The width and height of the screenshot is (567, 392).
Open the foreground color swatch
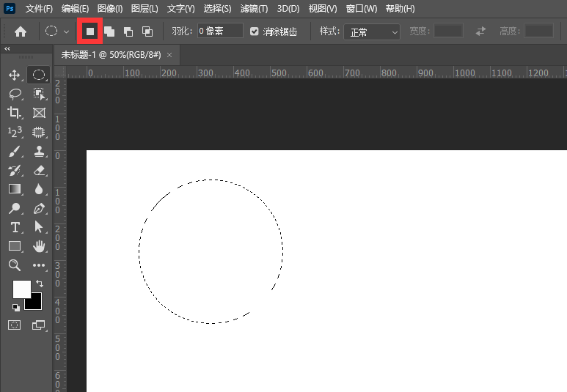pyautogui.click(x=21, y=289)
